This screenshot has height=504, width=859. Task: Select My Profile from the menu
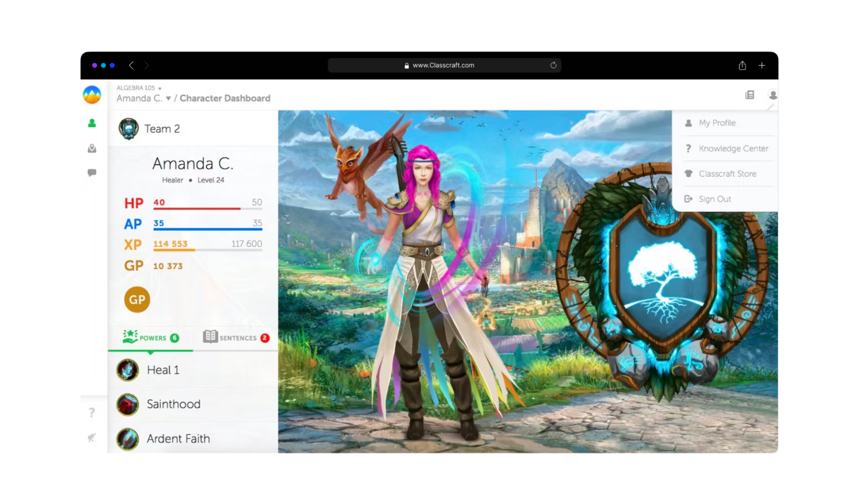[x=717, y=123]
